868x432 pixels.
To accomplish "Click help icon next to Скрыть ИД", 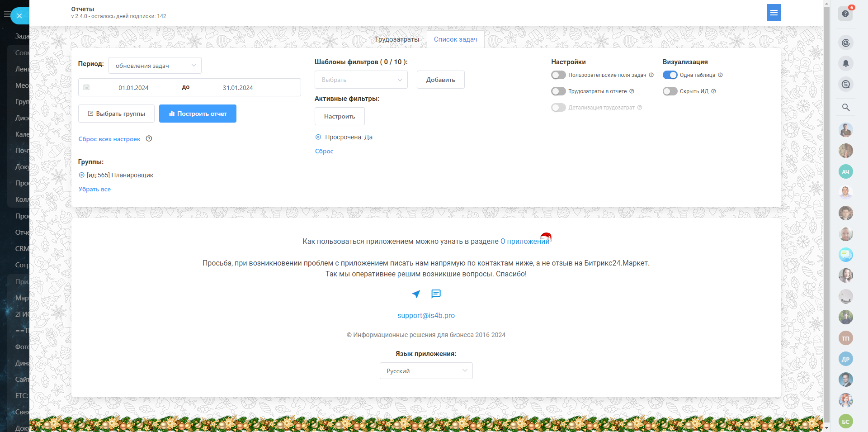I will (713, 91).
